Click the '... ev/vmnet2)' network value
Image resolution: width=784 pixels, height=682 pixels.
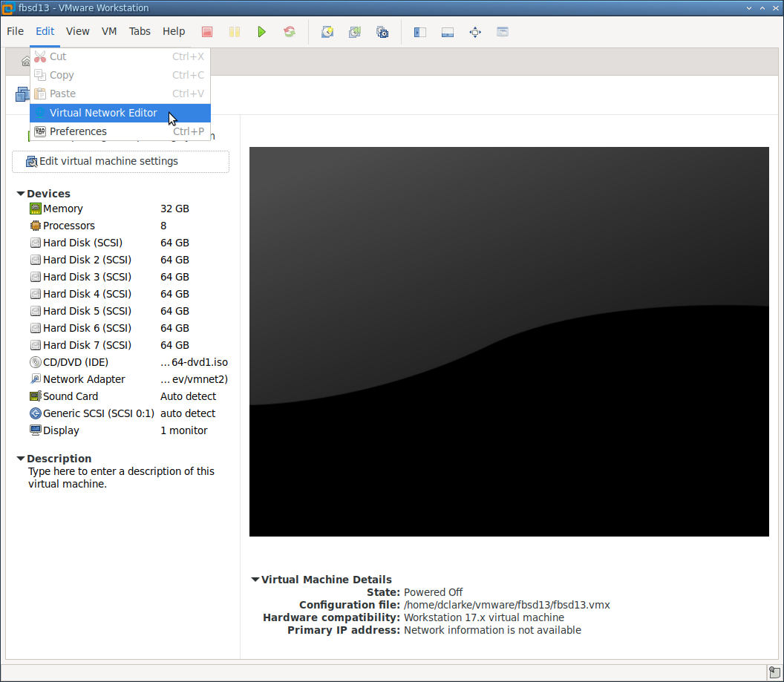pyautogui.click(x=194, y=379)
